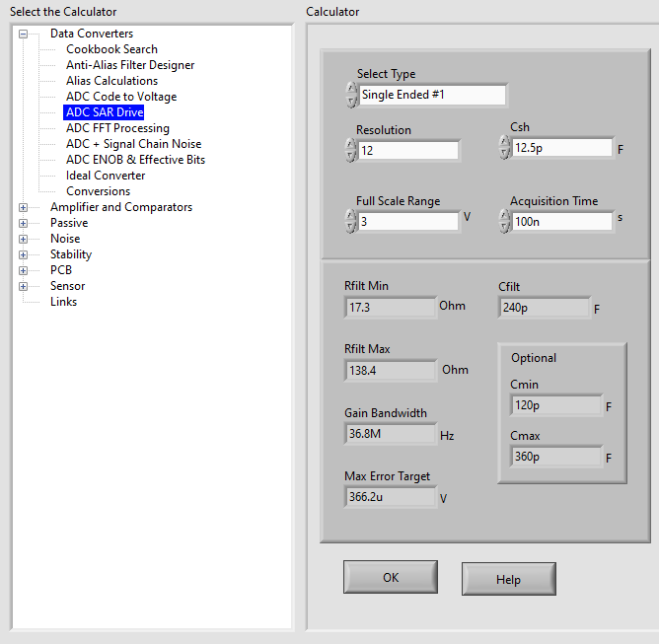
Task: Click the Resolution stepper control
Action: pos(351,150)
